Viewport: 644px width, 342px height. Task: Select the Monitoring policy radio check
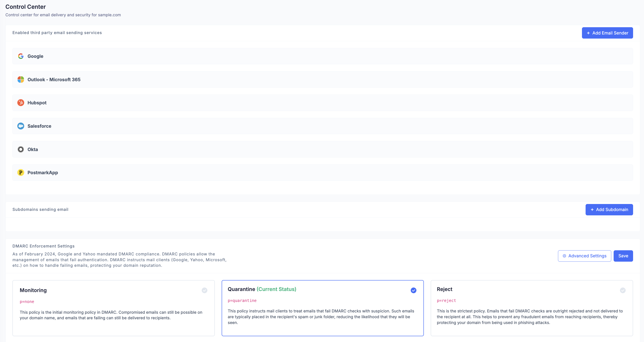point(205,290)
